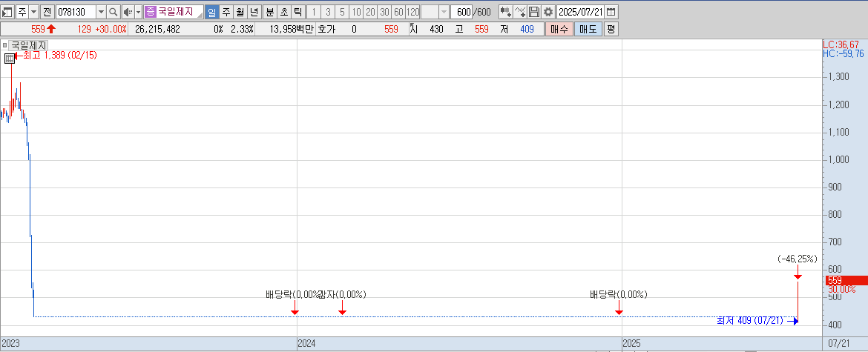Viewport: 868px width, 352px height.
Task: Click the floppy disk save icon
Action: 533,12
